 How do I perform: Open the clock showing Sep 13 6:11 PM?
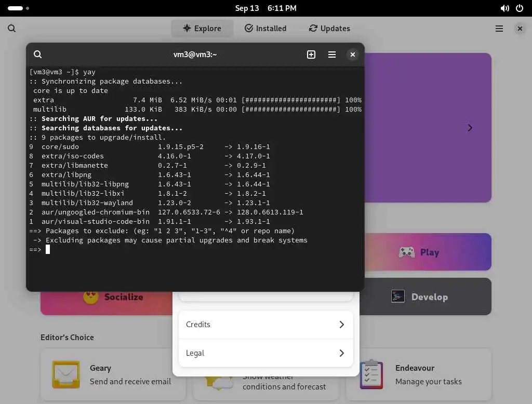click(x=265, y=8)
